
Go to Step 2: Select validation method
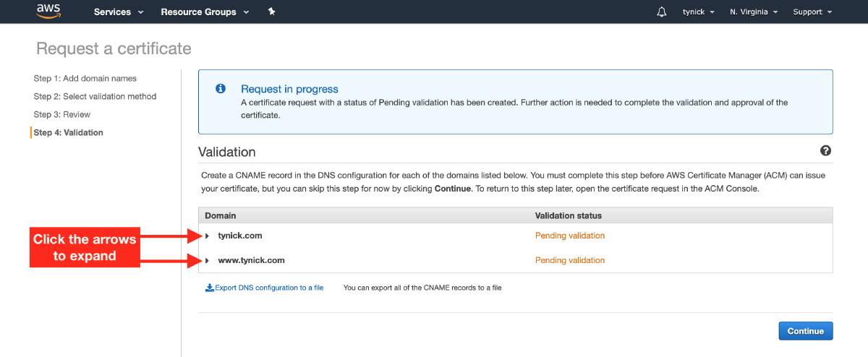(95, 96)
